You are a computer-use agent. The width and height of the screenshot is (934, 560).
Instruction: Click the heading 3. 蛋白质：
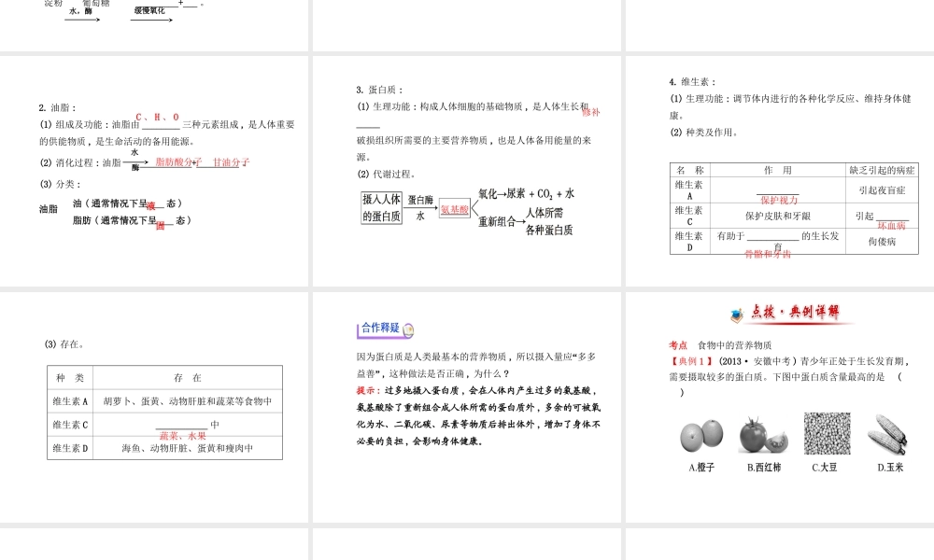(x=380, y=90)
